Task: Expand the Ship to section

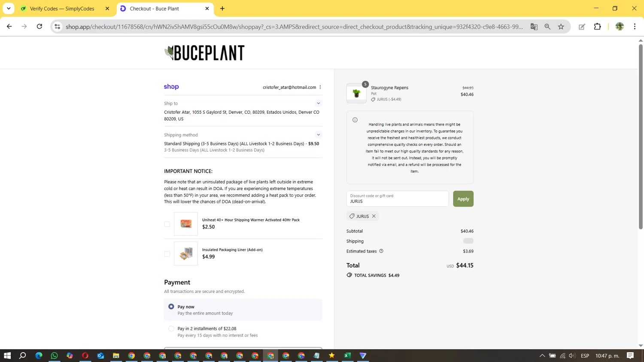Action: point(318,103)
